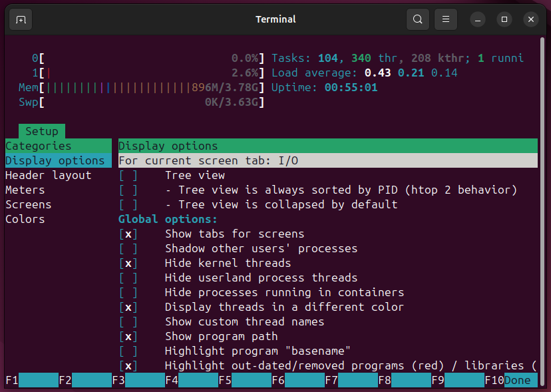Close the Terminal window
The height and width of the screenshot is (392, 551).
[531, 19]
